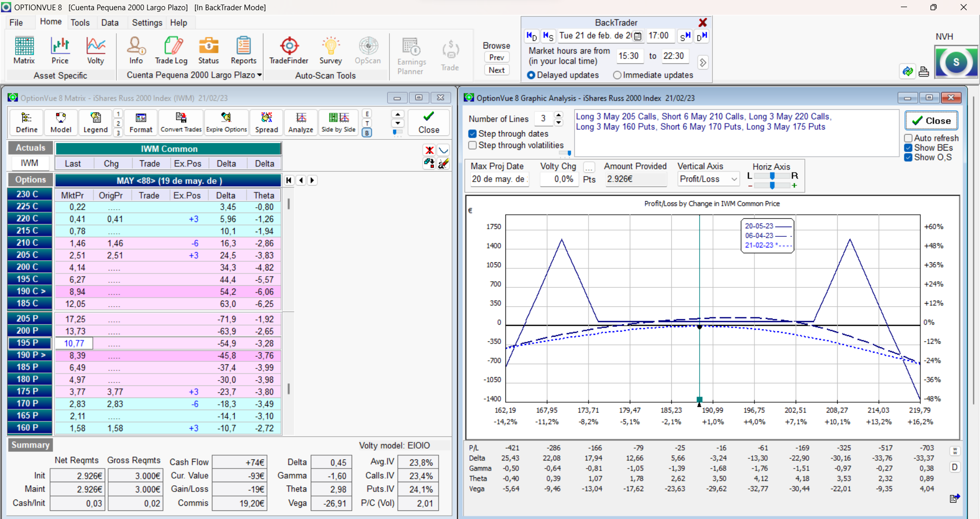The height and width of the screenshot is (519, 980).
Task: Adjust the Horiz Axis upper slider
Action: pos(772,176)
